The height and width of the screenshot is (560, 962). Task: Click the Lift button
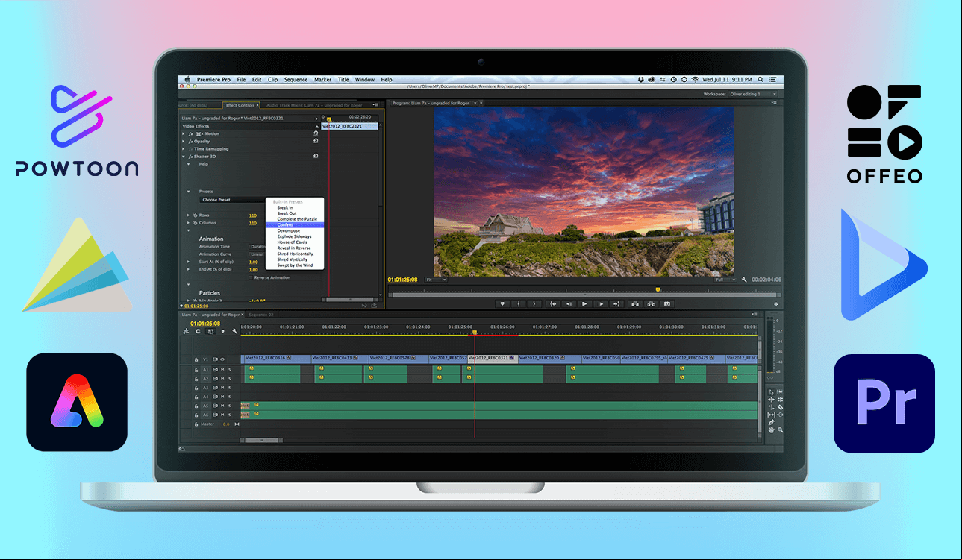click(635, 303)
